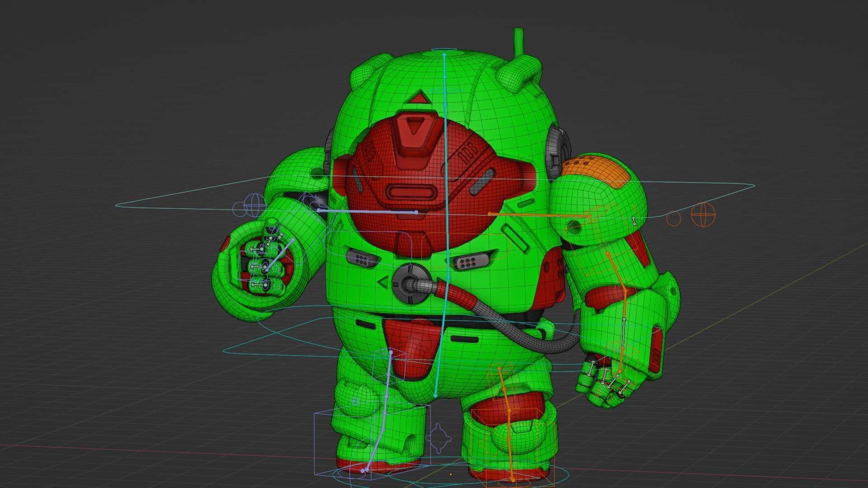Click the small purple circle rig control

(x=239, y=209)
